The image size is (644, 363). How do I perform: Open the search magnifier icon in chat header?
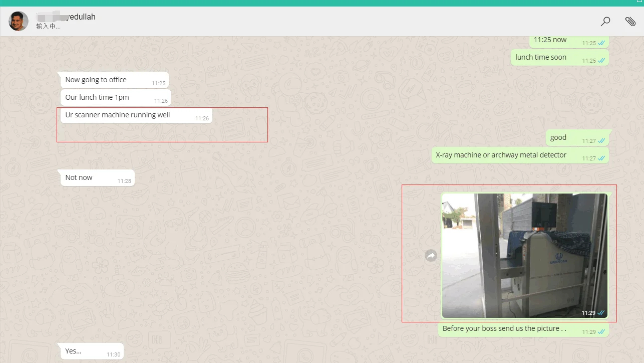605,21
